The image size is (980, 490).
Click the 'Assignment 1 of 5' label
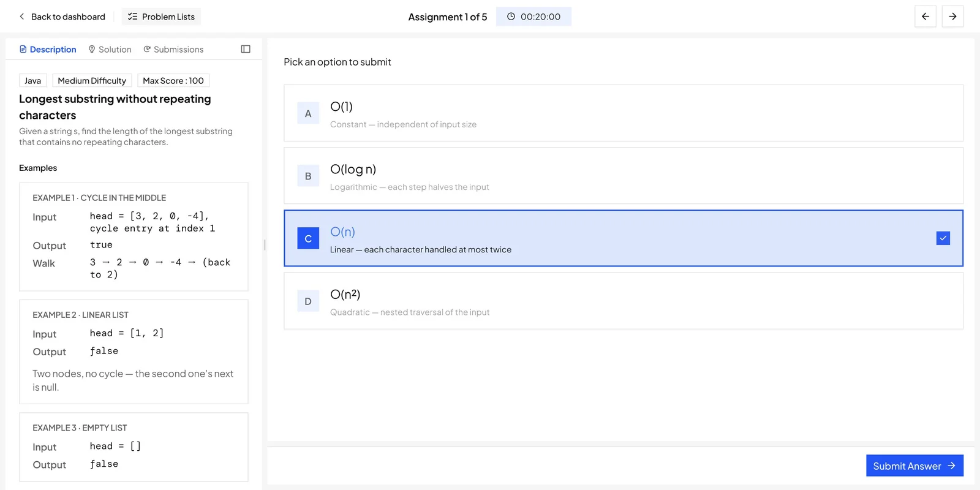[448, 17]
